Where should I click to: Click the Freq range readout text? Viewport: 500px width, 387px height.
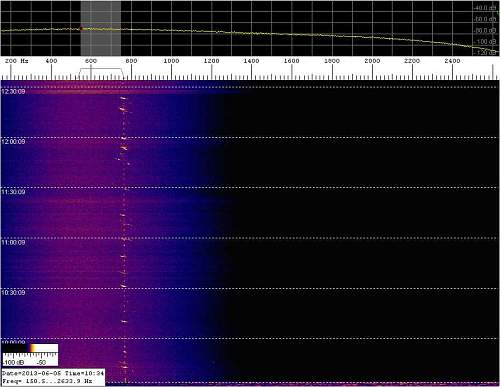(x=47, y=381)
